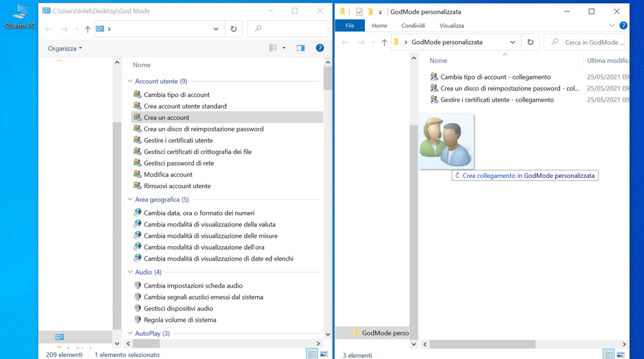
Task: Collapse AutoPlay group
Action: click(130, 333)
